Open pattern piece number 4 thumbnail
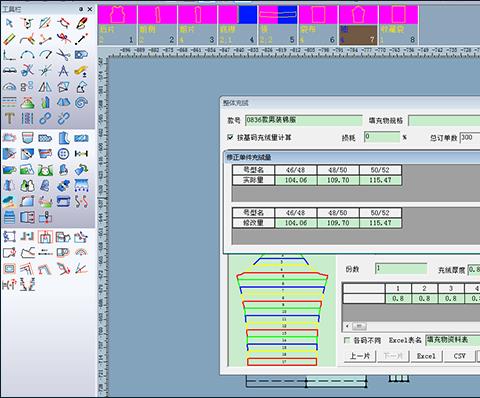Viewport: 480px width, 398px height. click(238, 25)
